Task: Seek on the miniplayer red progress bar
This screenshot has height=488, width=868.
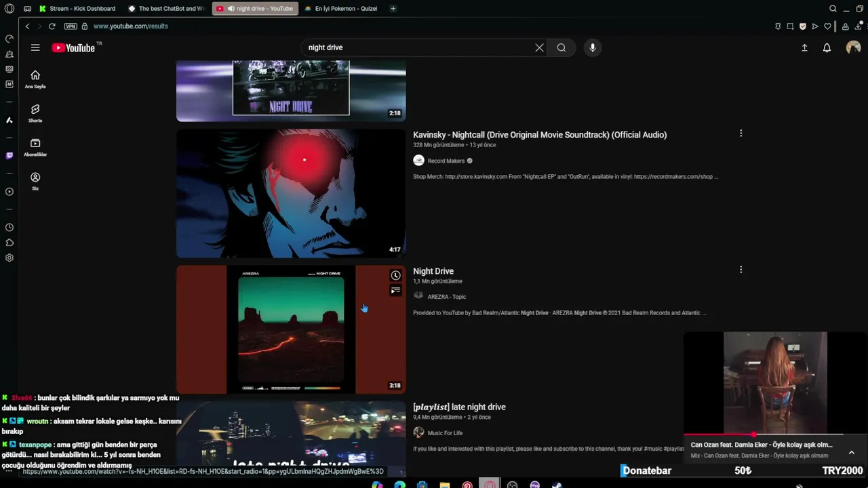Action: (x=775, y=434)
